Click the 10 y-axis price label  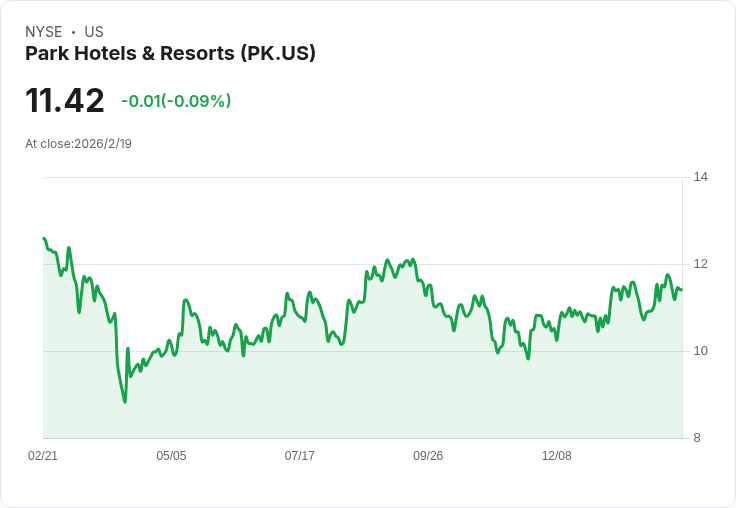700,351
